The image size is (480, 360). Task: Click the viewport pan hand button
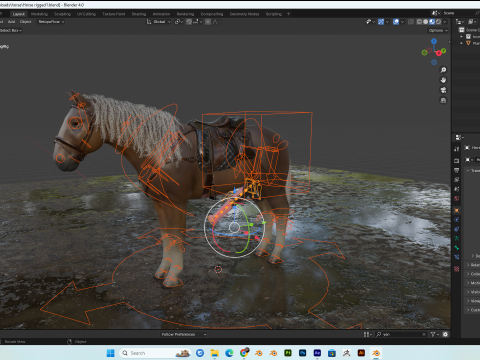443,80
